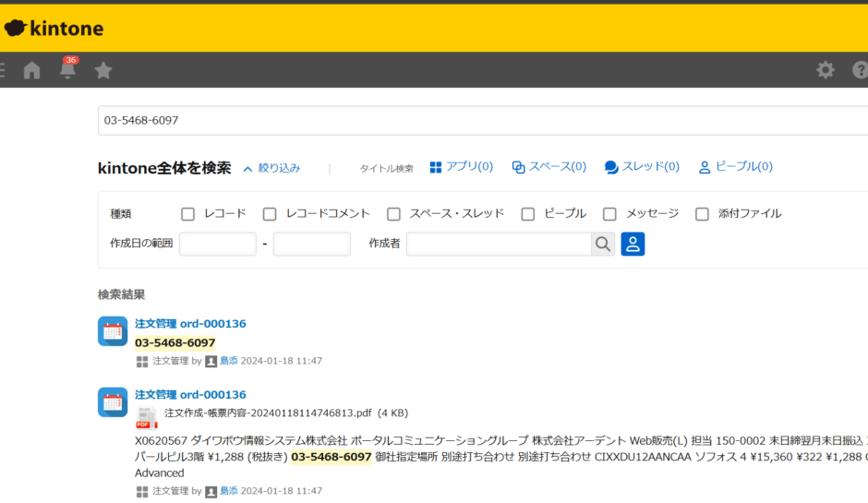Check the スペース・スレッド checkbox
Image resolution: width=868 pixels, height=503 pixels.
(393, 214)
